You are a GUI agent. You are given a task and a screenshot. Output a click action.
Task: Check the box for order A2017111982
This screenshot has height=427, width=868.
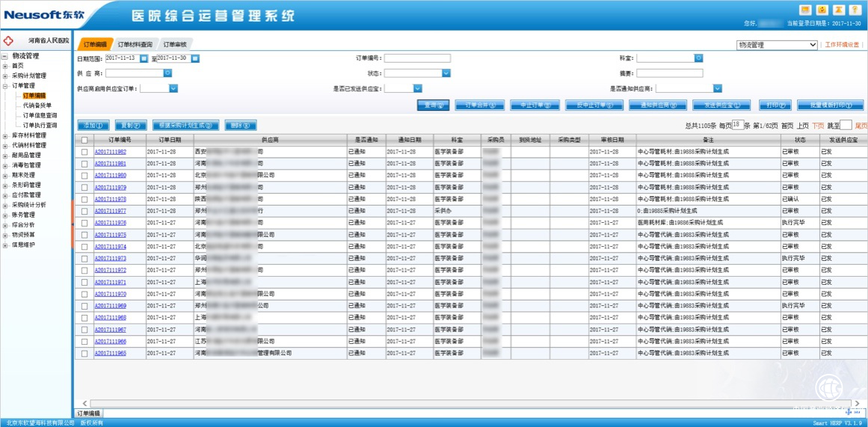click(84, 152)
